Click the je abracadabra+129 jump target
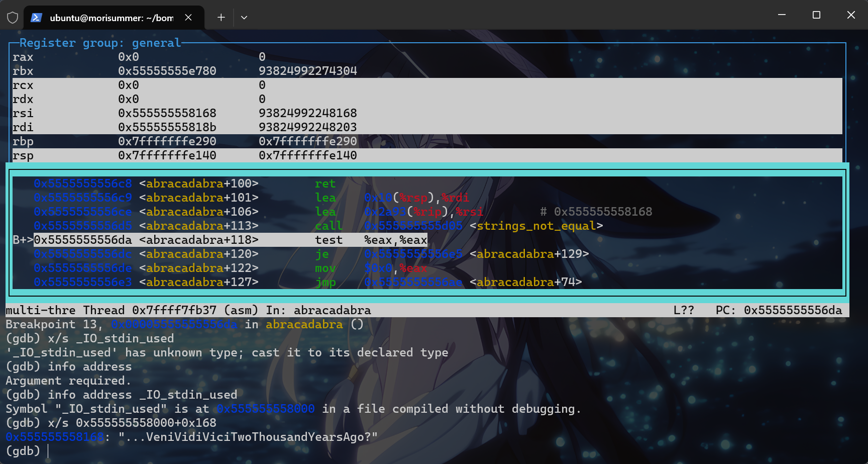 (x=529, y=254)
